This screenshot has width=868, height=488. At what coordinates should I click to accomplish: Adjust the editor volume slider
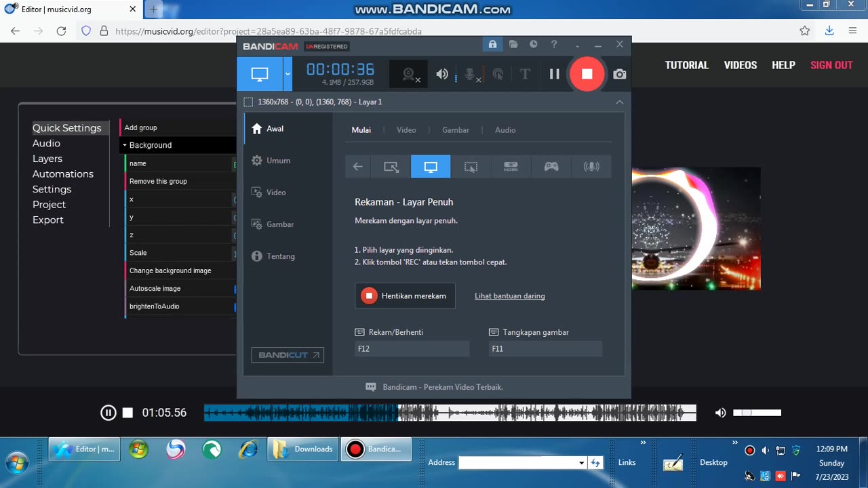[757, 413]
